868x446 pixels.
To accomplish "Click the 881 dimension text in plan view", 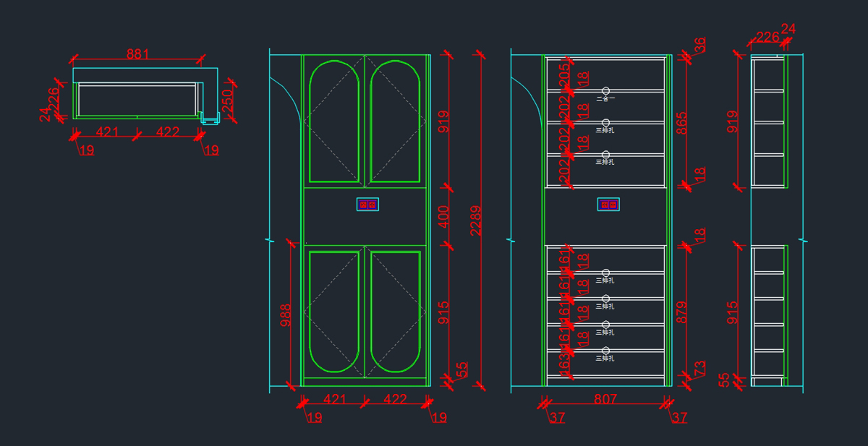I will coord(137,54).
